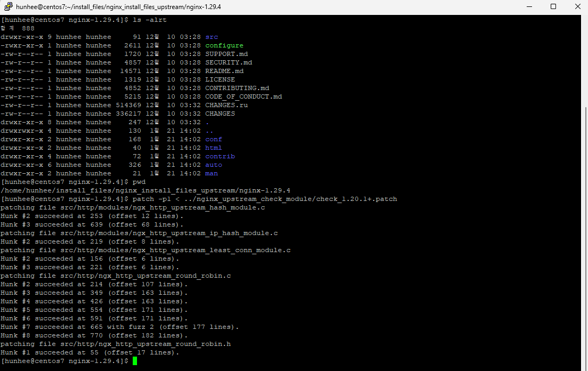Screen dimensions: 588x371
Task: Click the green configure script entry
Action: (224, 45)
